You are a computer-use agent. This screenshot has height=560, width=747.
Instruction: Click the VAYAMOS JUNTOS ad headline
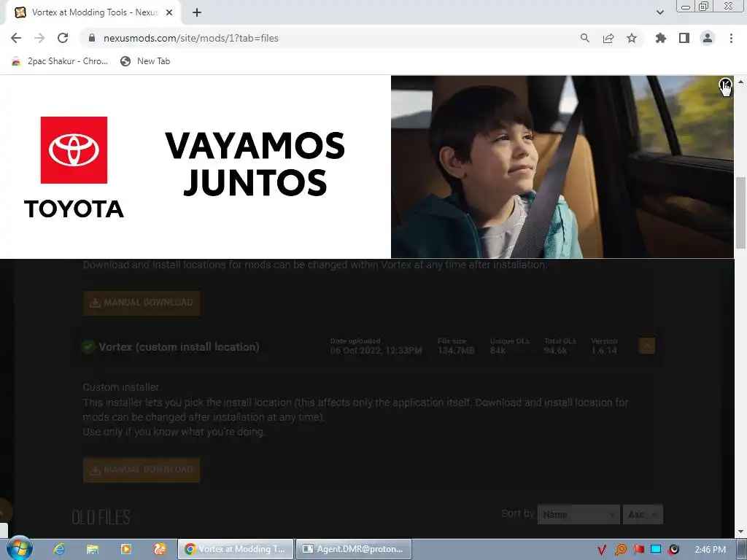coord(255,164)
